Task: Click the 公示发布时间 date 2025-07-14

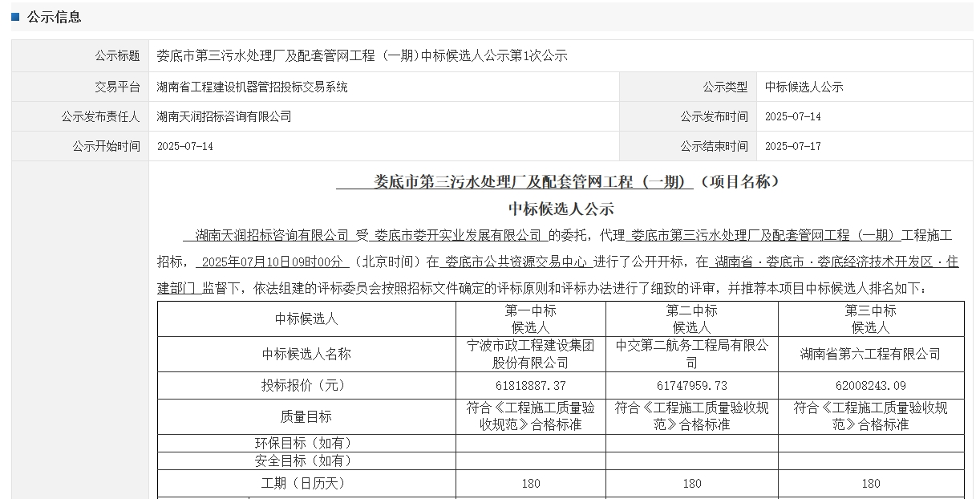Action: tap(792, 116)
